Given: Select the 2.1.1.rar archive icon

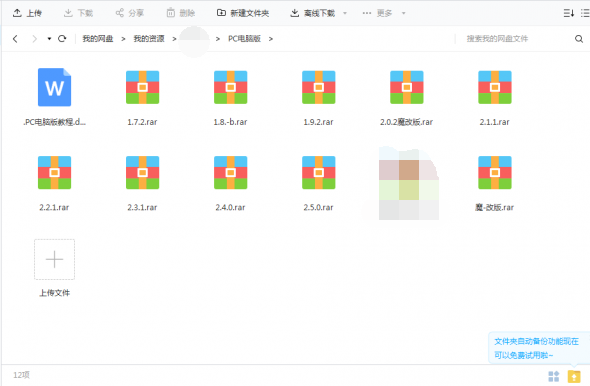Looking at the screenshot, I should [495, 87].
